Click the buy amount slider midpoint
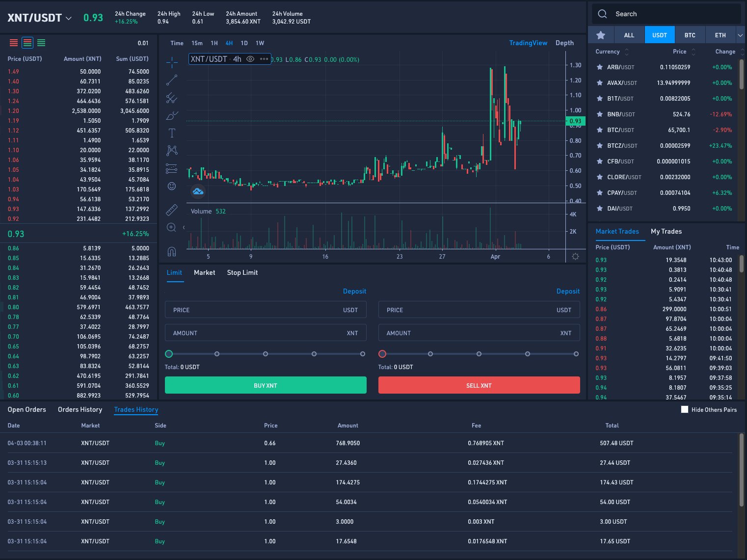 point(266,354)
